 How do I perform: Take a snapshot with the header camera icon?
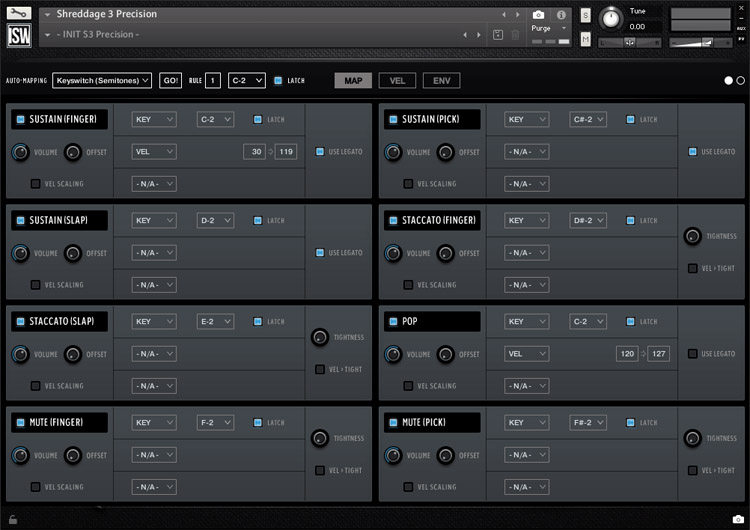[x=538, y=15]
